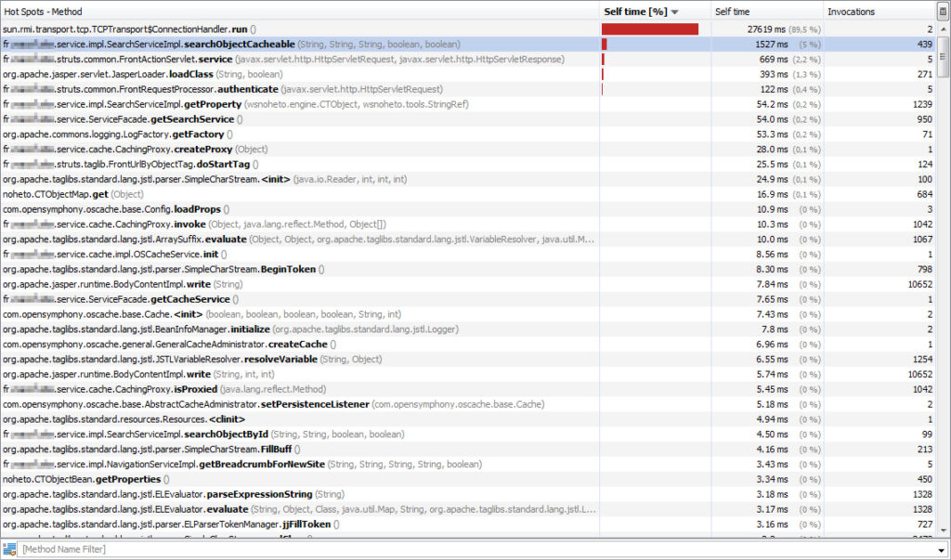Select the Resources.<clinit> row
Viewport: 951px width, 560px height.
pos(468,419)
